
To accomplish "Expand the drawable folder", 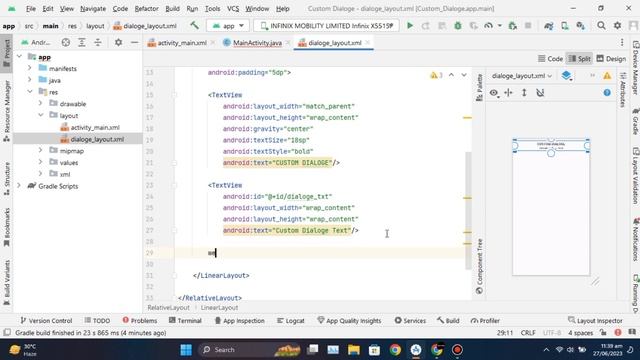I will pos(40,104).
